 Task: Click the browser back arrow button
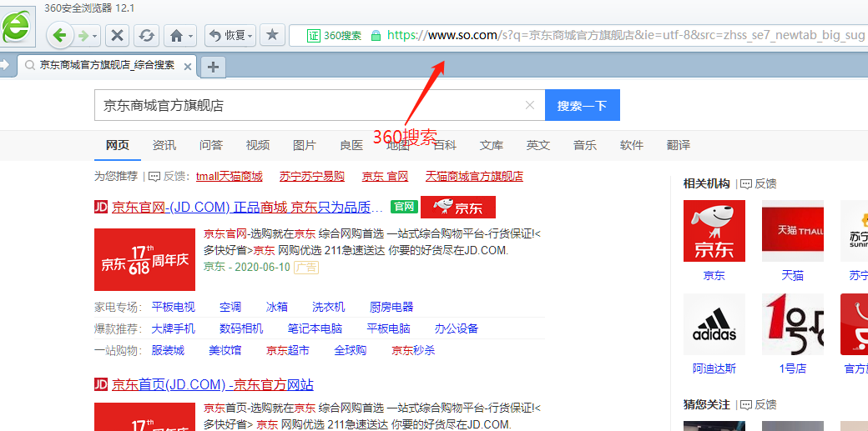(59, 35)
